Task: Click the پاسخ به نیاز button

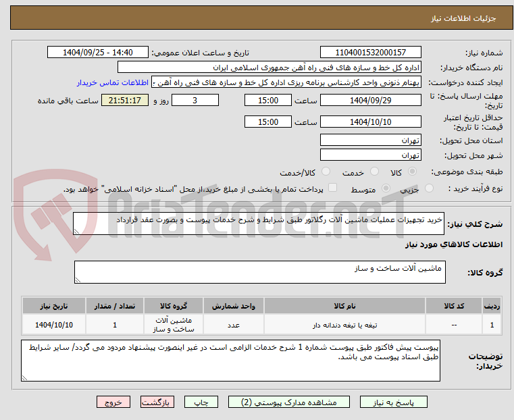Action: [x=393, y=402]
